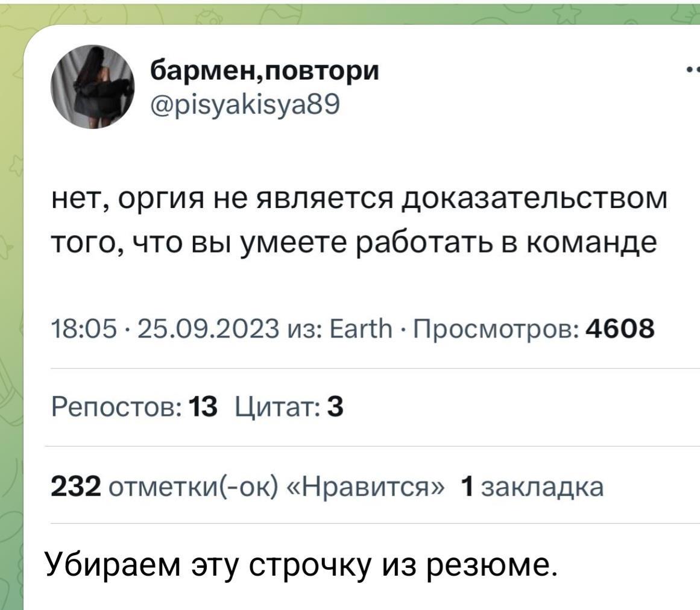Click the caption Убираем эту строчку из резюме
The height and width of the screenshot is (610, 700).
[x=299, y=565]
